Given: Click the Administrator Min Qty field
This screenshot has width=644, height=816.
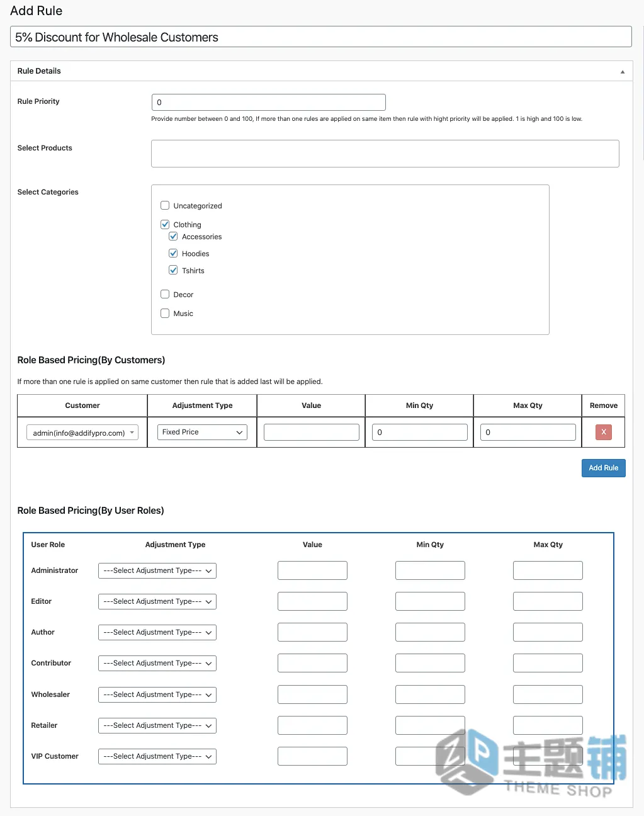Looking at the screenshot, I should 430,570.
